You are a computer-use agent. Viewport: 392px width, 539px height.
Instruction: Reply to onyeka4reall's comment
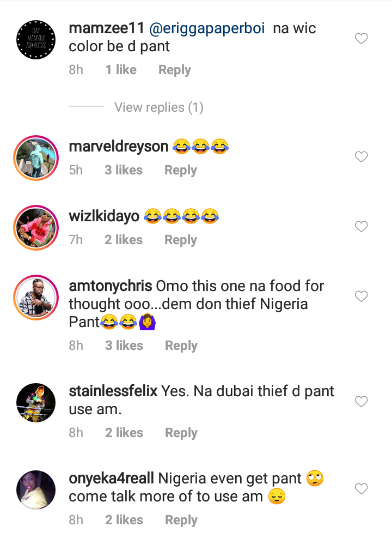tap(181, 520)
